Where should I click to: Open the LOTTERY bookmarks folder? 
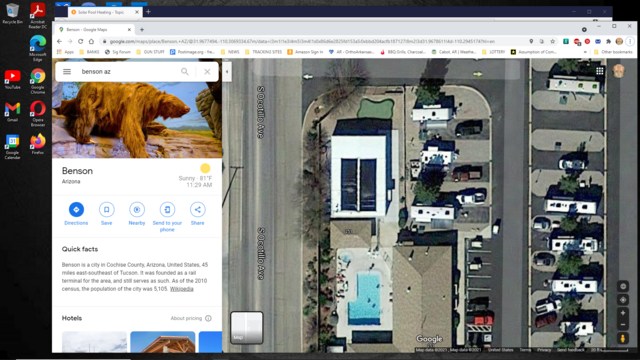tap(493, 52)
